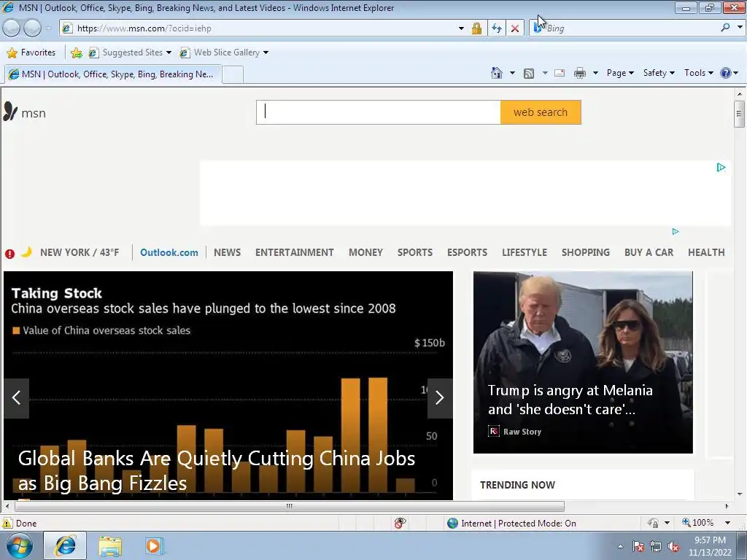747x560 pixels.
Task: Open Windows Explorer folder on taskbar
Action: coord(110,546)
